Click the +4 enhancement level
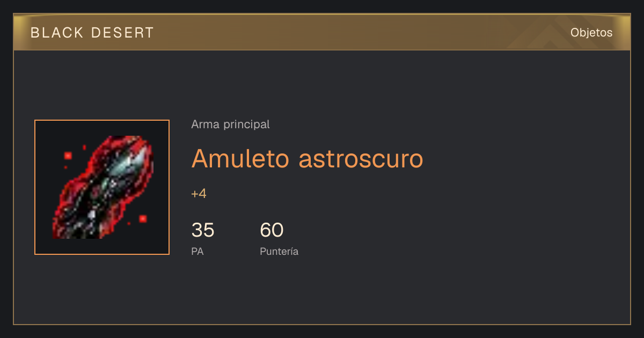This screenshot has width=644, height=338. [x=199, y=194]
